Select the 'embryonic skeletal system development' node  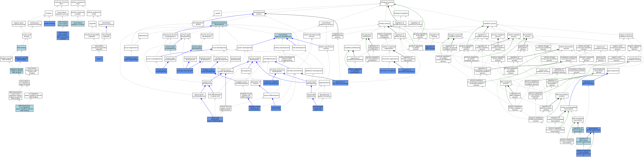[271, 83]
